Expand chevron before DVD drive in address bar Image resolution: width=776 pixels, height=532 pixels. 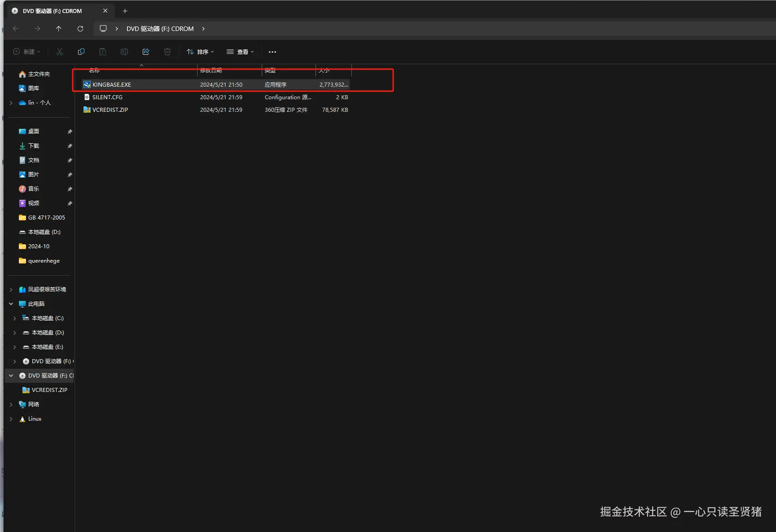117,29
